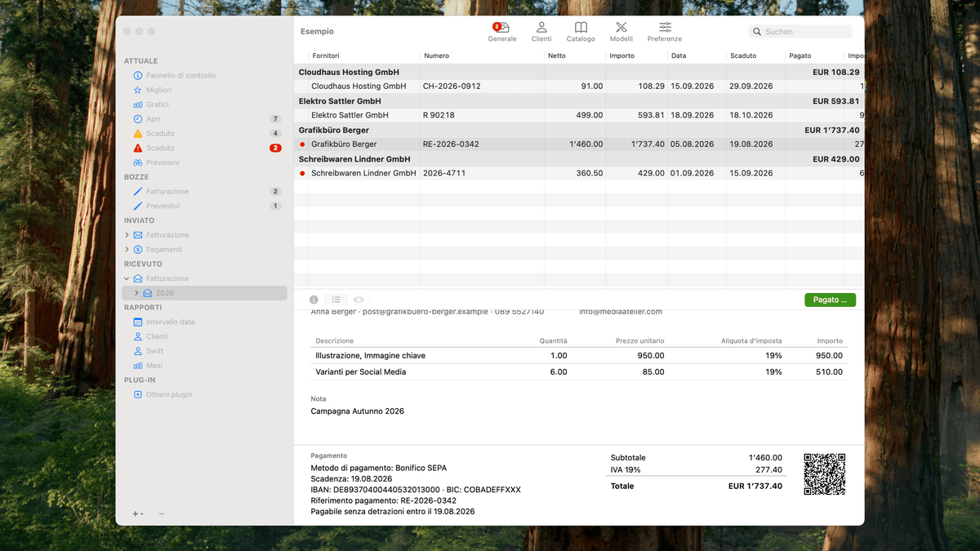Image resolution: width=980 pixels, height=551 pixels.
Task: Open the Clienti toolbar section
Action: coord(541,32)
